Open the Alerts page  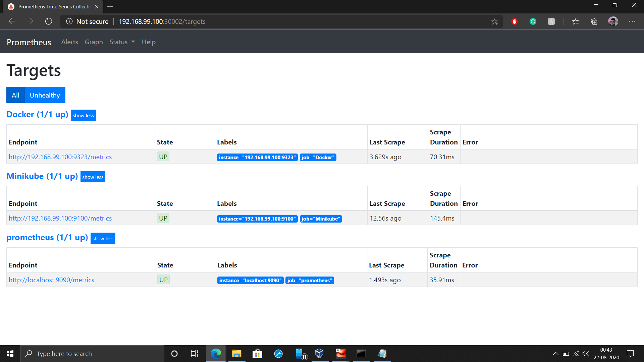[69, 42]
